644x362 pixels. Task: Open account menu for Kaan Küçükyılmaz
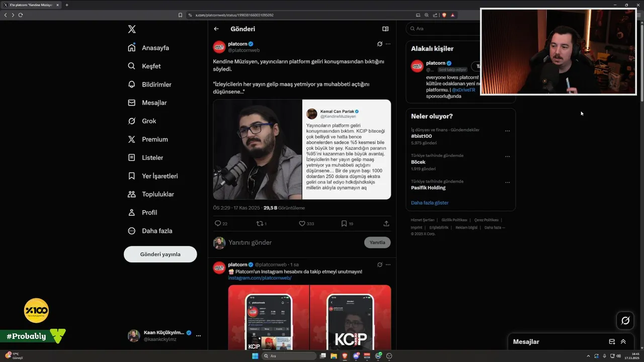tap(165, 336)
